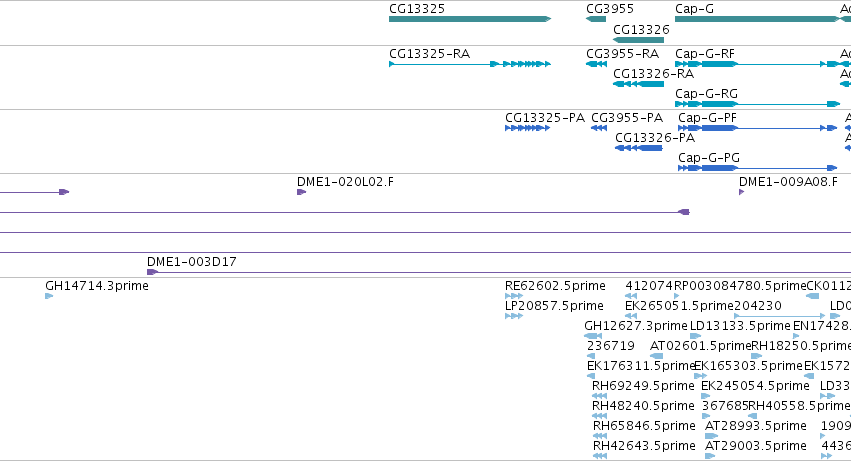Click the Cap-G-PF protein label
Image resolution: width=851 pixels, height=461 pixels.
(707, 118)
